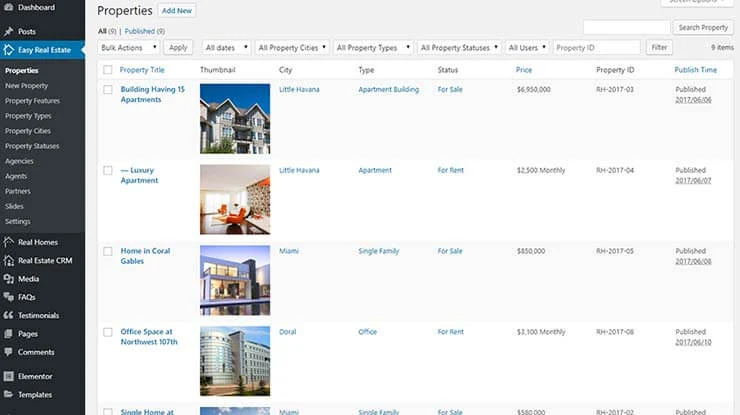740x415 pixels.
Task: Open Agents submenu item
Action: tap(16, 177)
